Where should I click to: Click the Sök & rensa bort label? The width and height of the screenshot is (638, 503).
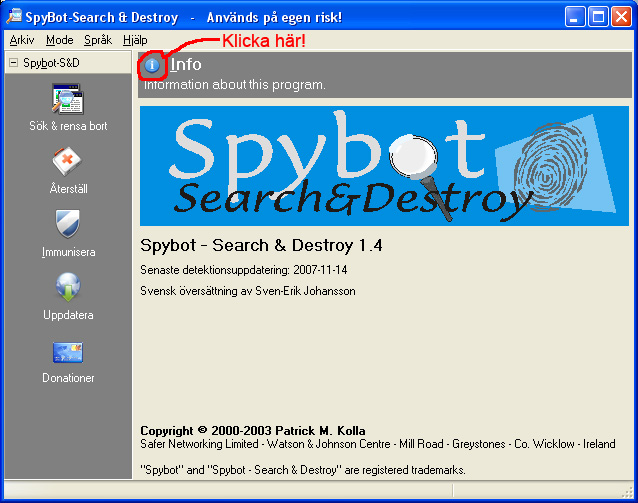pos(68,126)
